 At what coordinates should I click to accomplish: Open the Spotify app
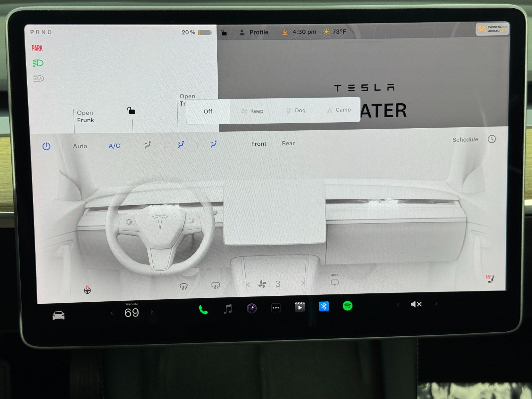pos(347,306)
